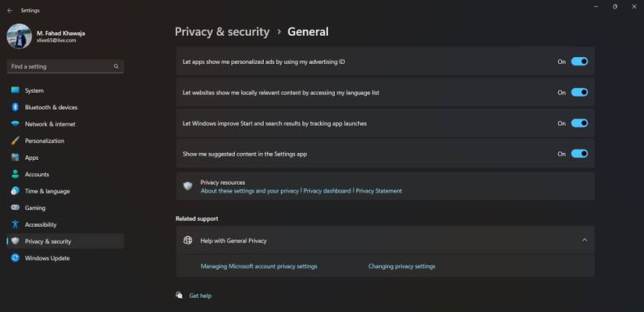Open Time & language settings
The image size is (644, 312).
point(47,191)
